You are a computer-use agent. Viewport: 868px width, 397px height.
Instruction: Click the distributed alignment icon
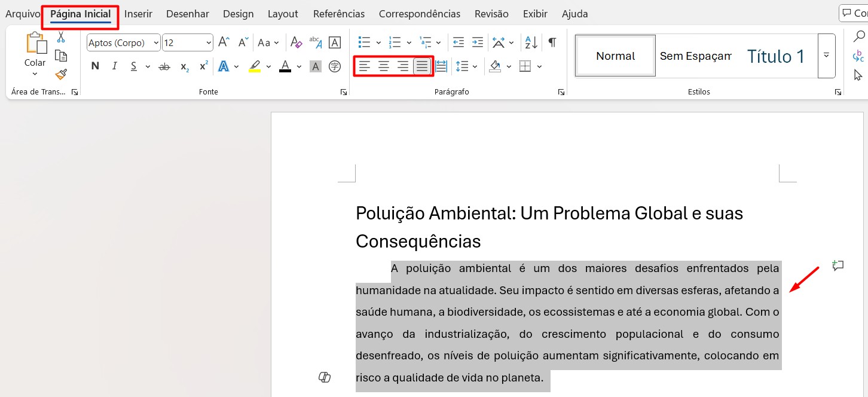tap(441, 66)
